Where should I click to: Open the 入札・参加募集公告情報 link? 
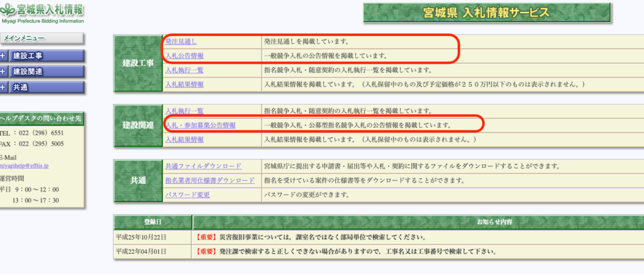[200, 125]
